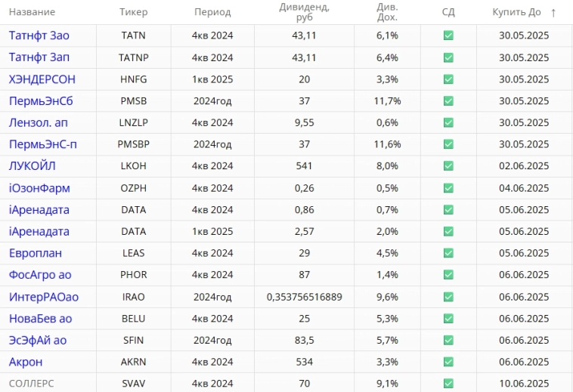The width and height of the screenshot is (573, 392).
Task: Click the СД column header
Action: pyautogui.click(x=448, y=12)
